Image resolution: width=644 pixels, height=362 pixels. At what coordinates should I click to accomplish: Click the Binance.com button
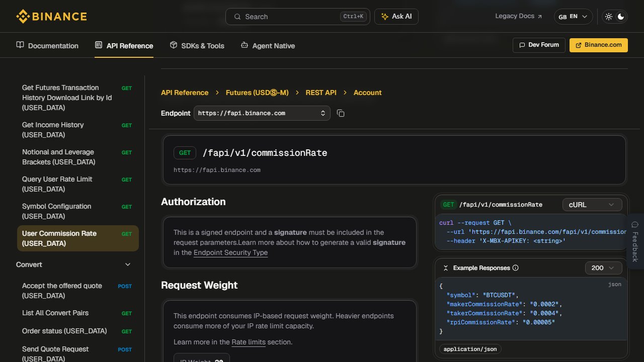599,45
